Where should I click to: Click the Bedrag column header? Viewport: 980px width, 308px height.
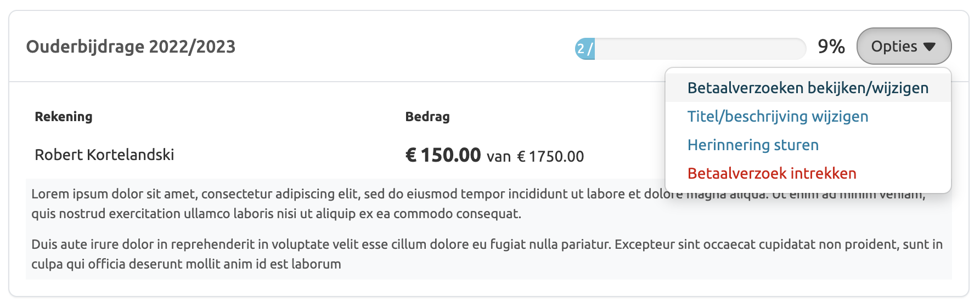[427, 116]
